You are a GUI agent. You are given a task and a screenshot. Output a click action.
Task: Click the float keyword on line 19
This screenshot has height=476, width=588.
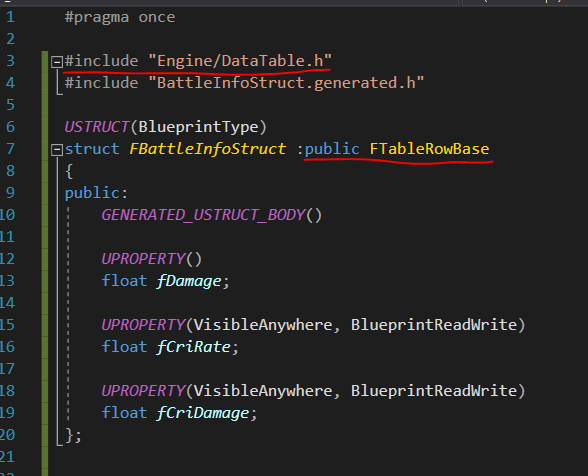click(124, 413)
